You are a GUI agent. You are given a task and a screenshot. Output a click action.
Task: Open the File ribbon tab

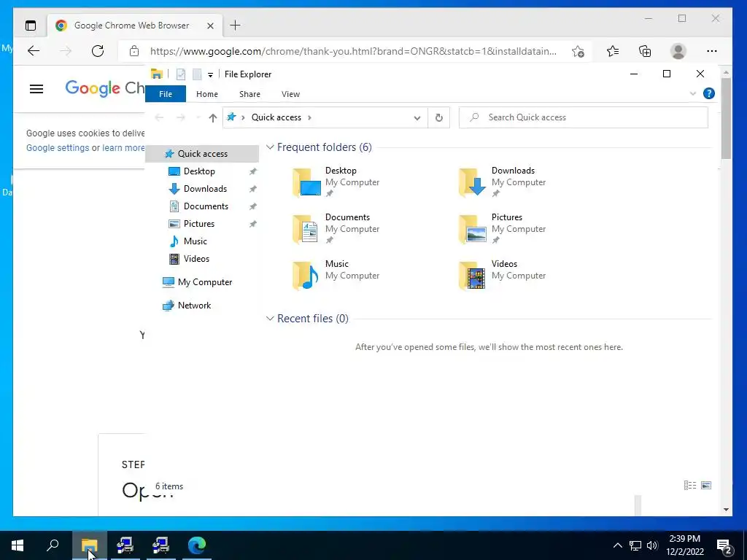click(x=166, y=94)
